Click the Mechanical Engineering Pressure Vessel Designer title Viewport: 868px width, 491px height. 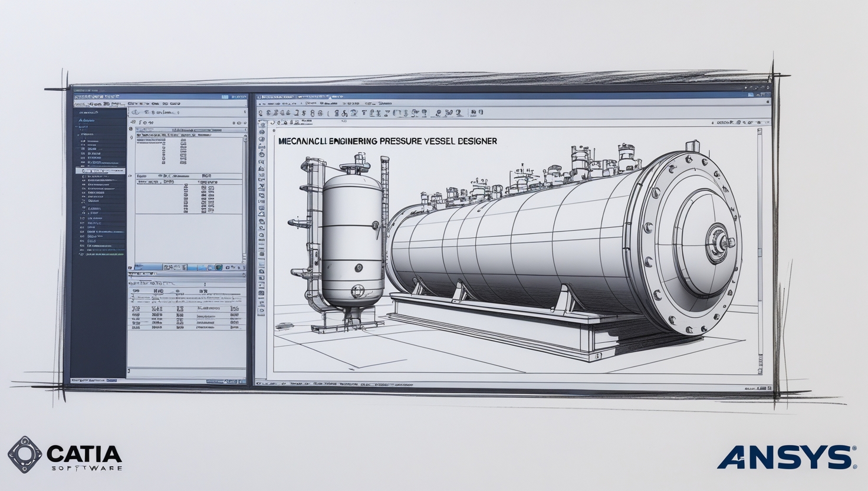tap(387, 142)
